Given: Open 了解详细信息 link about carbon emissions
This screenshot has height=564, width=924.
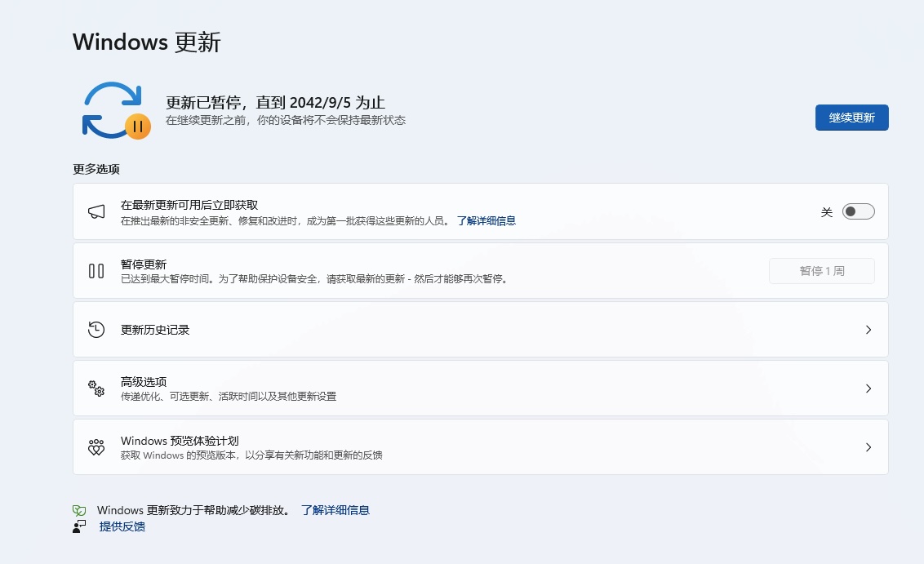Looking at the screenshot, I should point(335,510).
